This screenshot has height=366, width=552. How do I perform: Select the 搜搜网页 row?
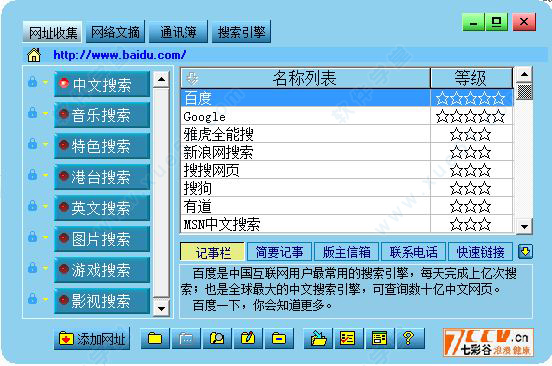point(347,170)
